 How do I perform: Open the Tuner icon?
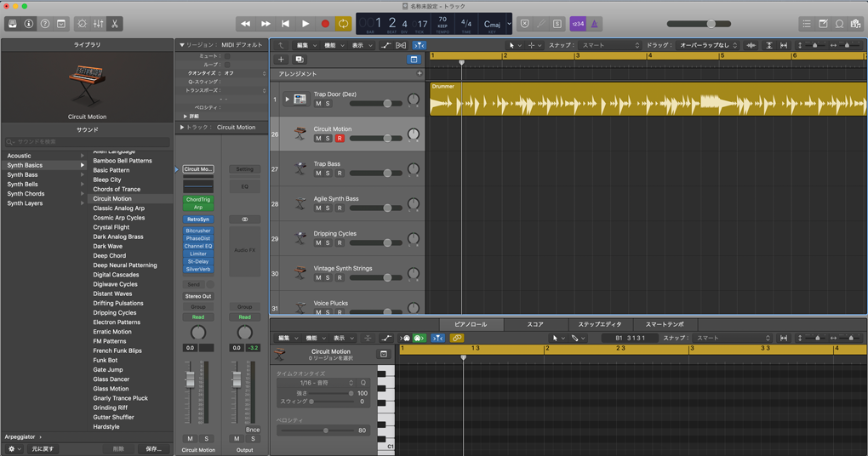point(541,24)
